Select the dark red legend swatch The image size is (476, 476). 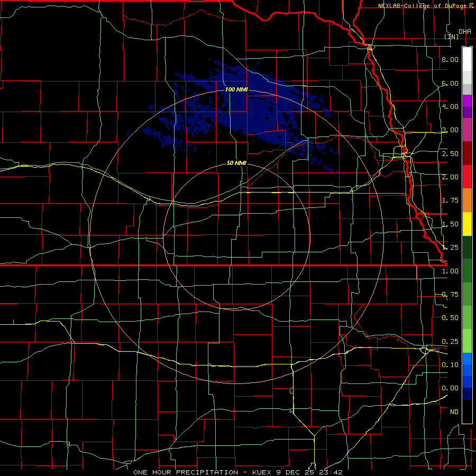tap(467, 153)
